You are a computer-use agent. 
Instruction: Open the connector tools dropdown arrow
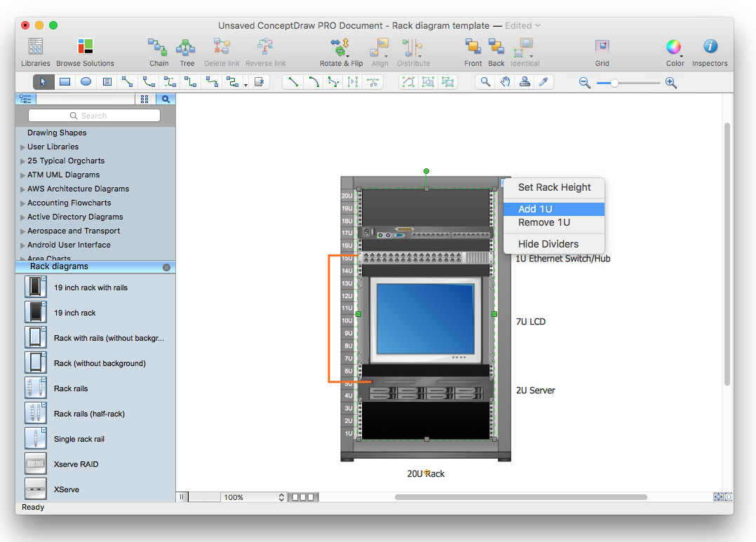click(x=246, y=86)
